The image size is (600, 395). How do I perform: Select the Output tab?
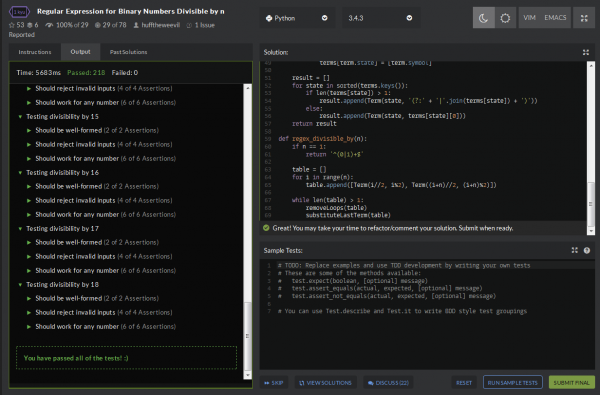[80, 52]
